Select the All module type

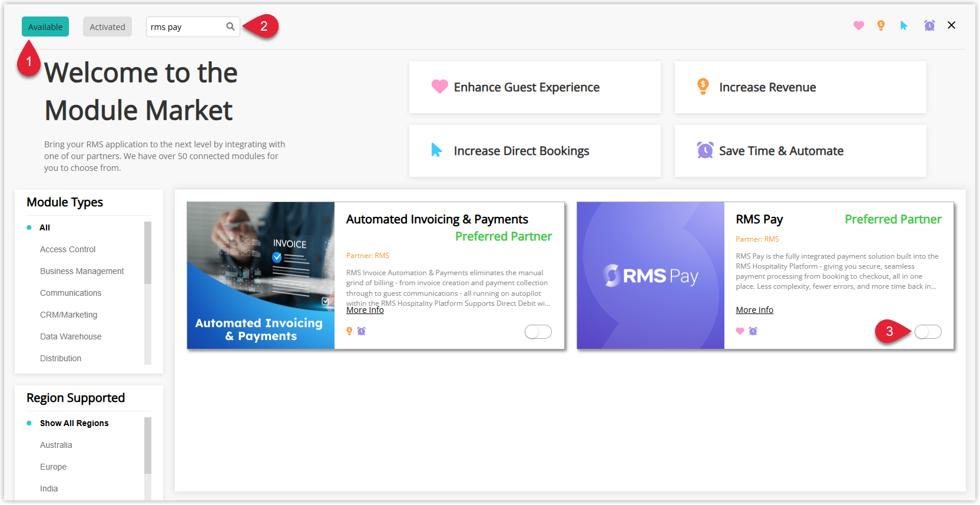coord(45,227)
